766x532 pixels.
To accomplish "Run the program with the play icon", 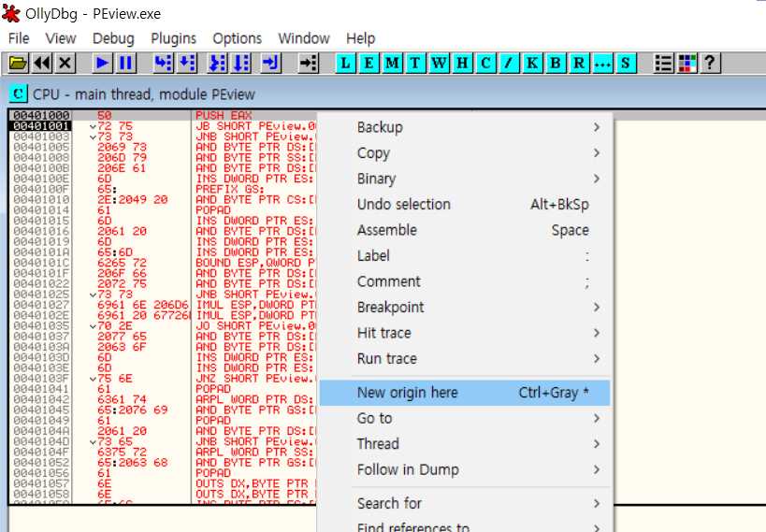I will (x=102, y=63).
